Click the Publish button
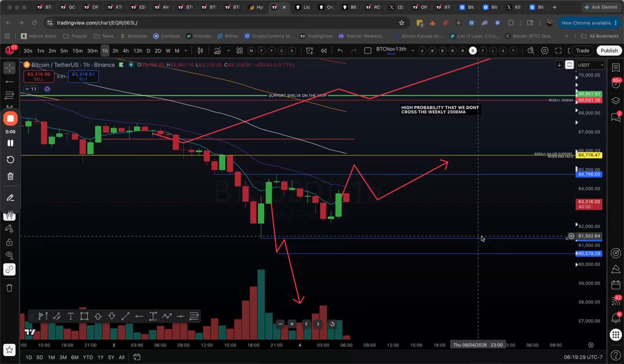 (609, 50)
